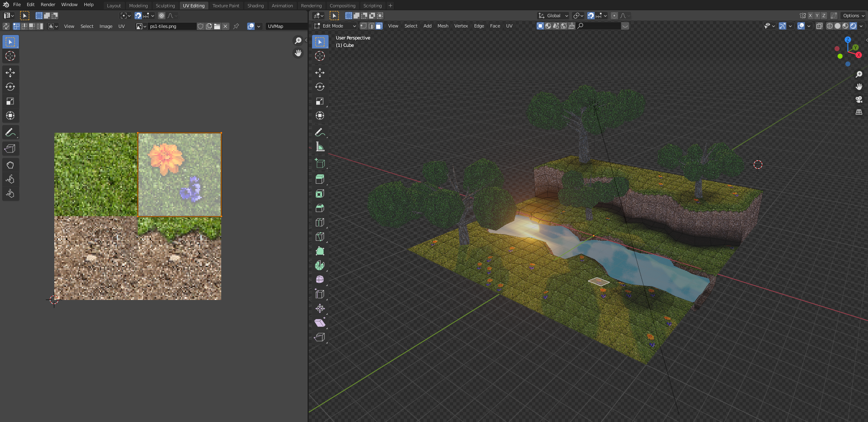The width and height of the screenshot is (868, 422).
Task: Select the Grab tool in UV editor
Action: point(10,165)
